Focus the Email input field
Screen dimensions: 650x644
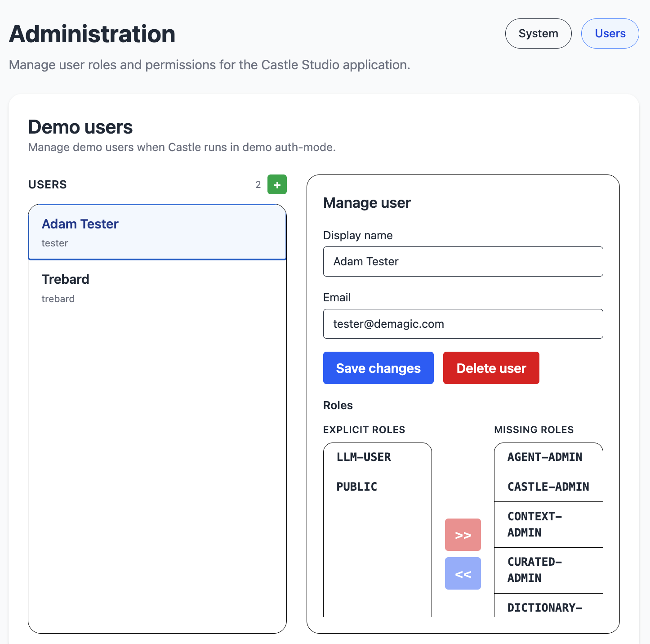pos(463,324)
